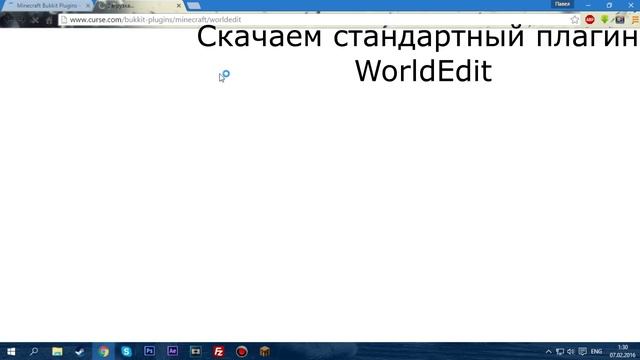Switch the ENG input language
Screen dimensions: 640x360
(596, 351)
